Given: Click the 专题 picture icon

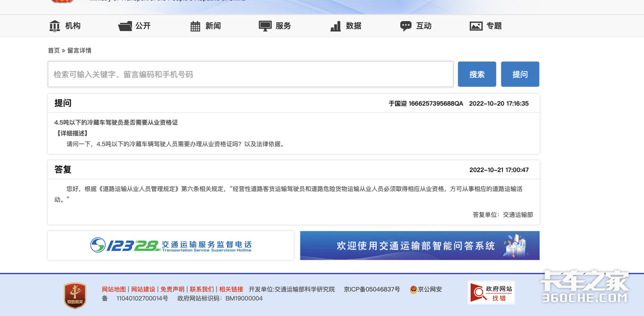Looking at the screenshot, I should [476, 26].
